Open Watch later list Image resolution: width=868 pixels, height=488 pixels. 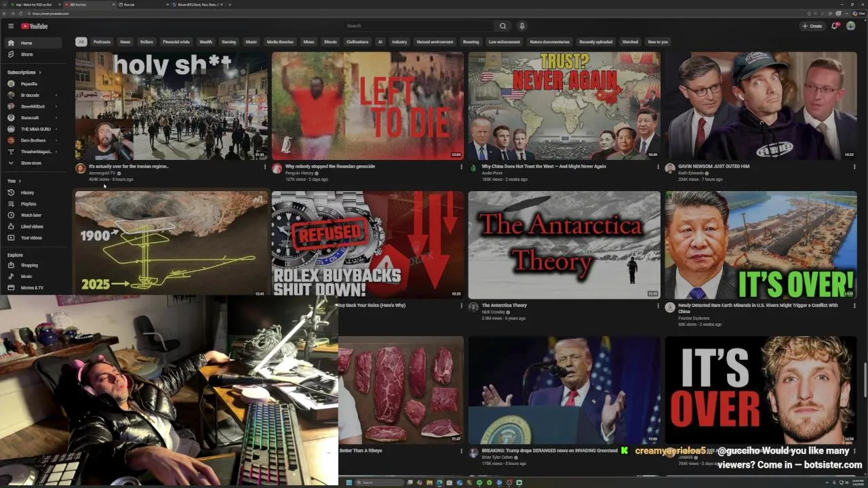(x=34, y=215)
